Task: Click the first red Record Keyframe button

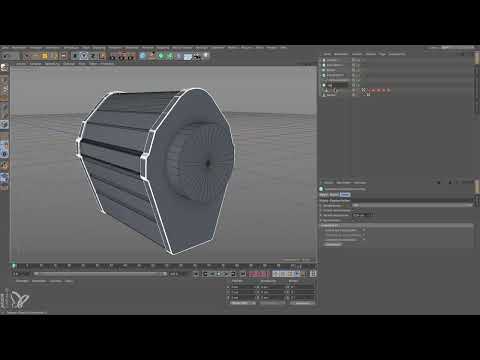Action: [251, 274]
